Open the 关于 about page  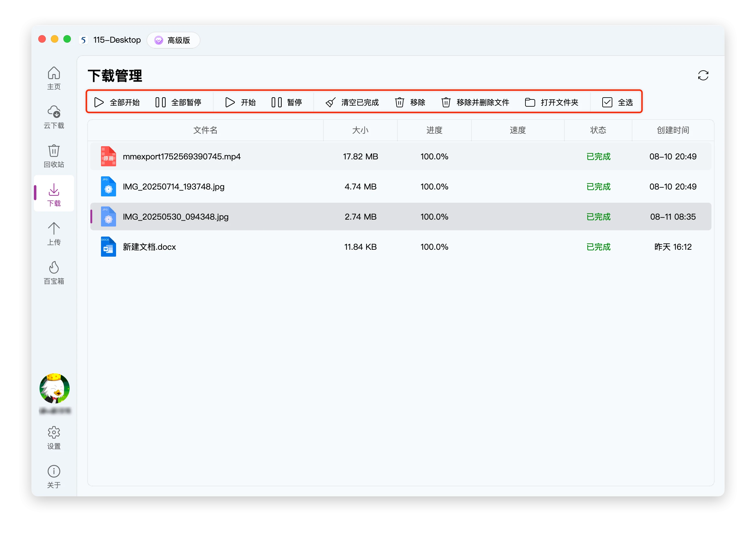point(54,476)
